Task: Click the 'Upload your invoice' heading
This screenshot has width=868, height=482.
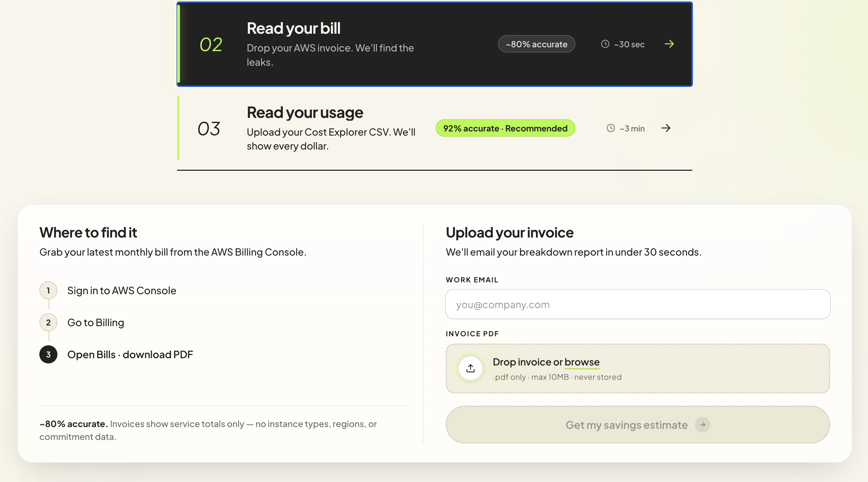Action: [510, 233]
